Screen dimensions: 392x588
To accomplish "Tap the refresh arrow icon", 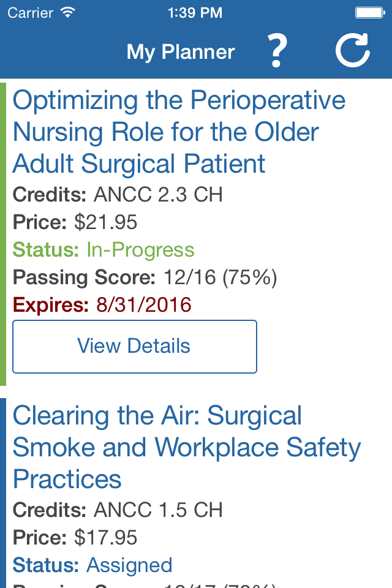I will click(x=353, y=51).
